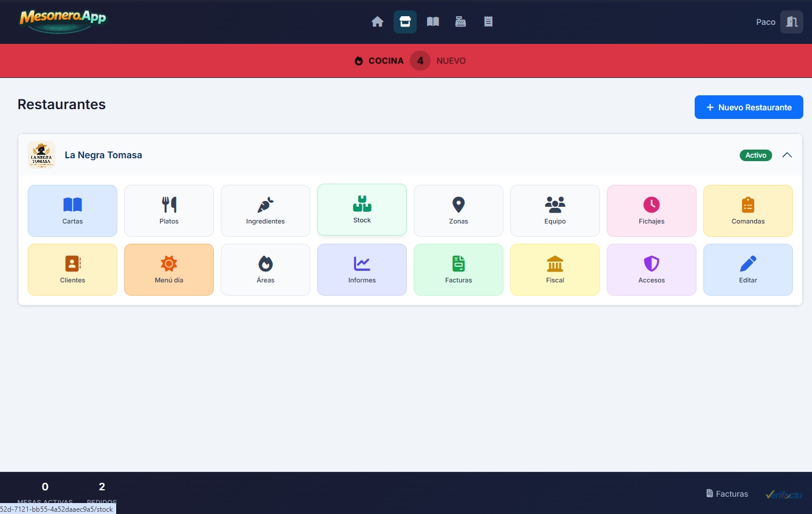
Task: Click the Verifactu logo in the footer
Action: (x=784, y=494)
